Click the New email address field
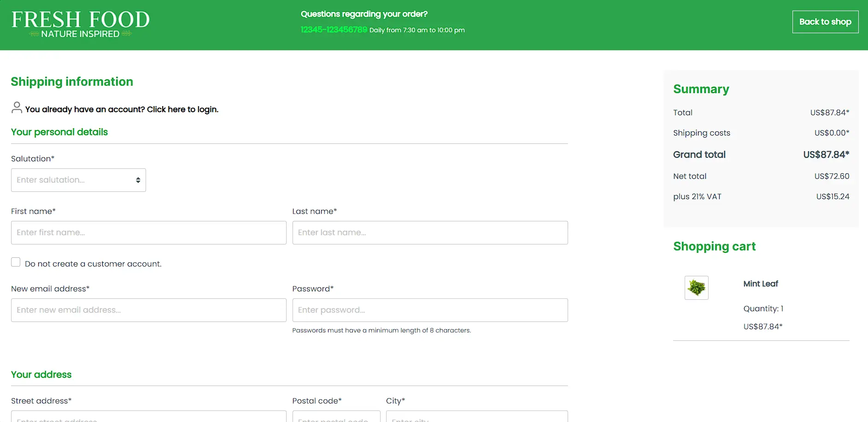Image resolution: width=868 pixels, height=422 pixels. click(148, 310)
